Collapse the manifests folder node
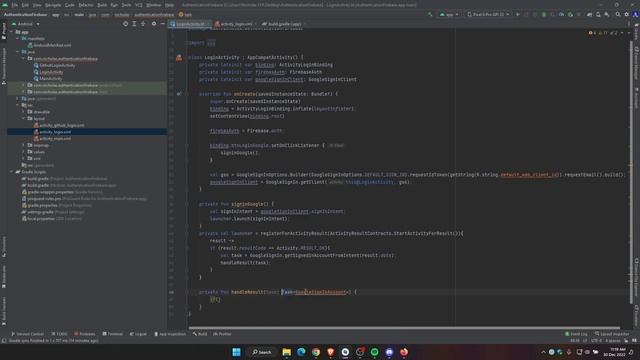Screen dimensions: 640x360 click(x=18, y=38)
